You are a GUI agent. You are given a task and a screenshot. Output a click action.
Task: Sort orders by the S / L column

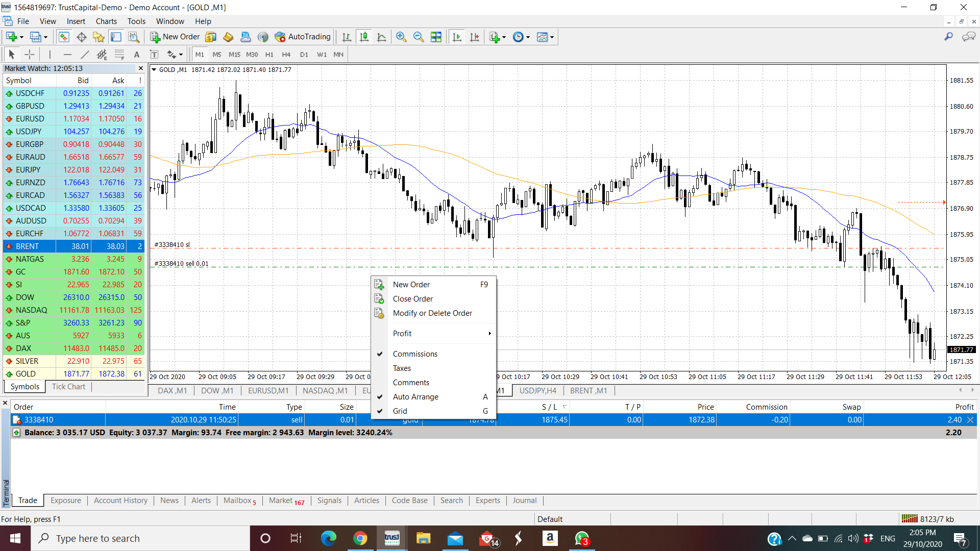(533, 407)
